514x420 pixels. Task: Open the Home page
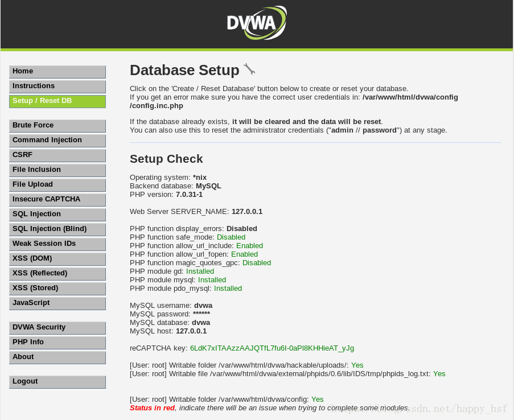57,72
